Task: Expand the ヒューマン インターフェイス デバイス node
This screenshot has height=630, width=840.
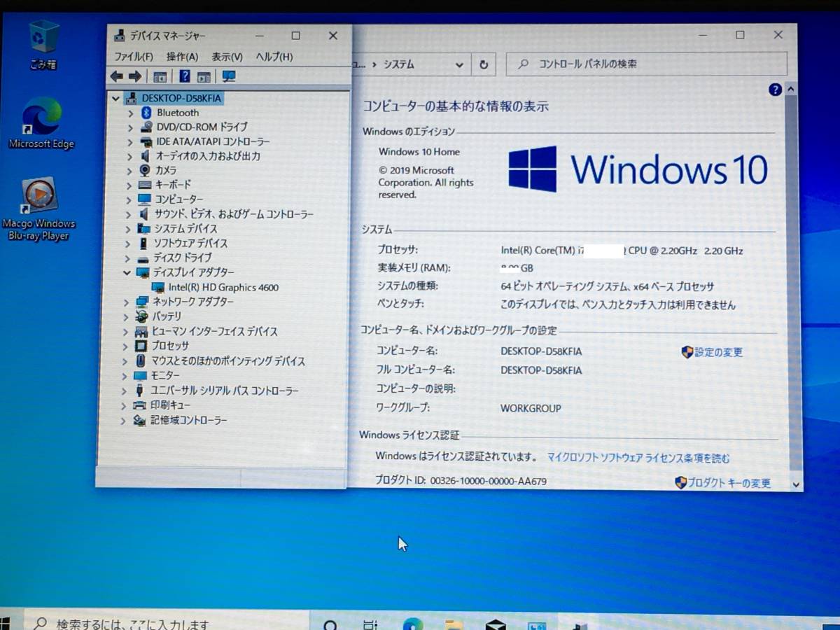Action: tap(125, 332)
